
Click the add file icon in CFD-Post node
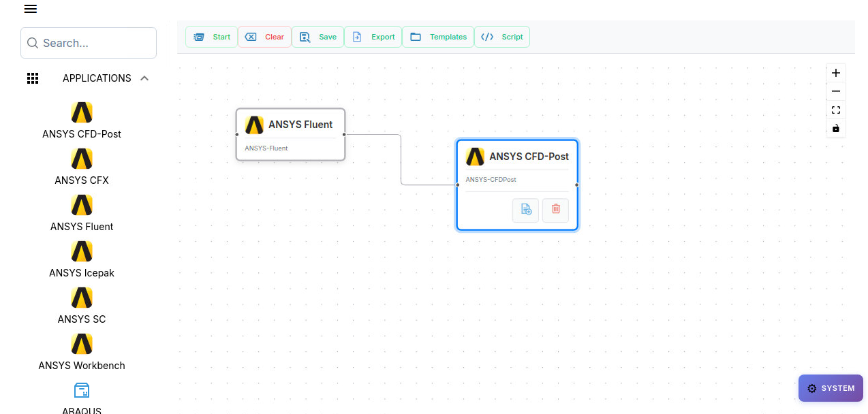point(526,210)
